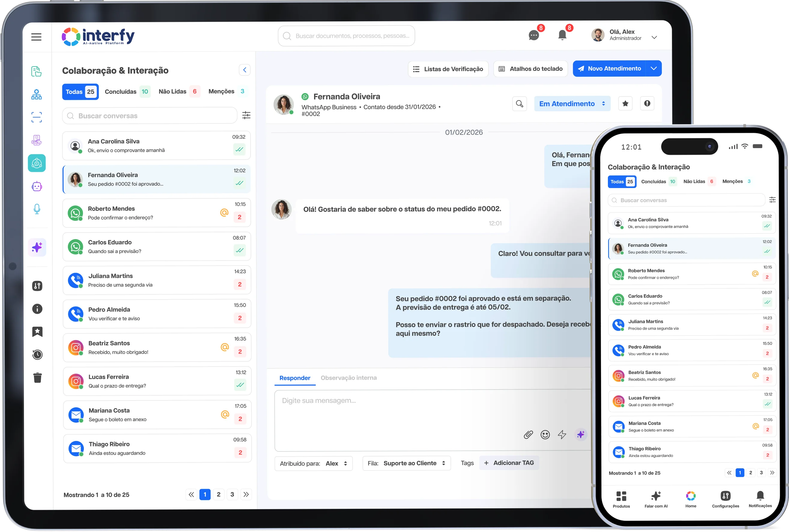Expand the Olá, Alex user menu
The width and height of the screenshot is (789, 532).
pos(654,37)
